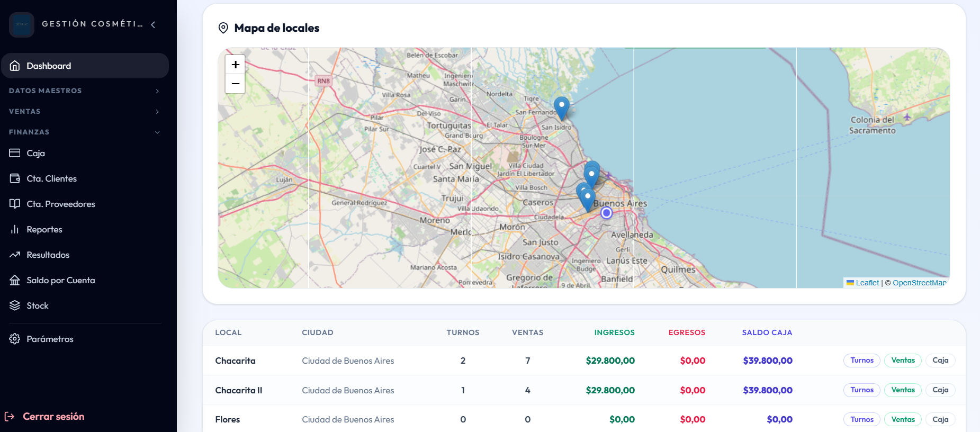Open Ventas for the Chacarita row
Screen dimensions: 980x432
[x=903, y=361]
